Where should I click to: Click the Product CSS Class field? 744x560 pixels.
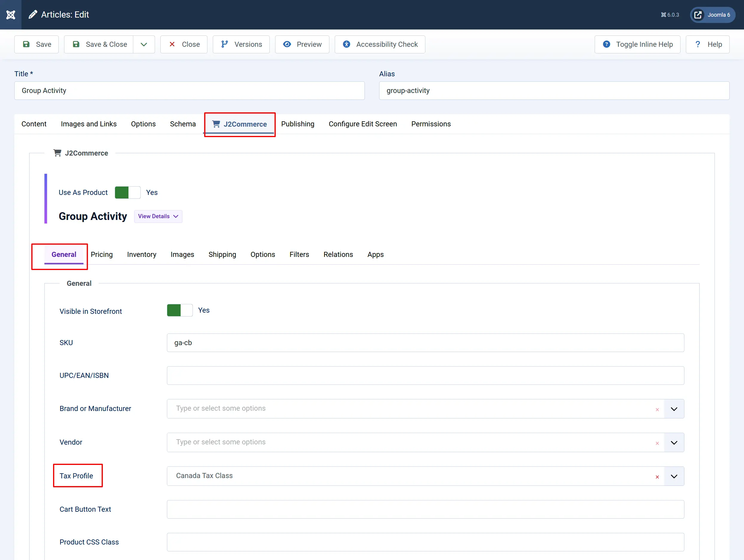tap(425, 542)
